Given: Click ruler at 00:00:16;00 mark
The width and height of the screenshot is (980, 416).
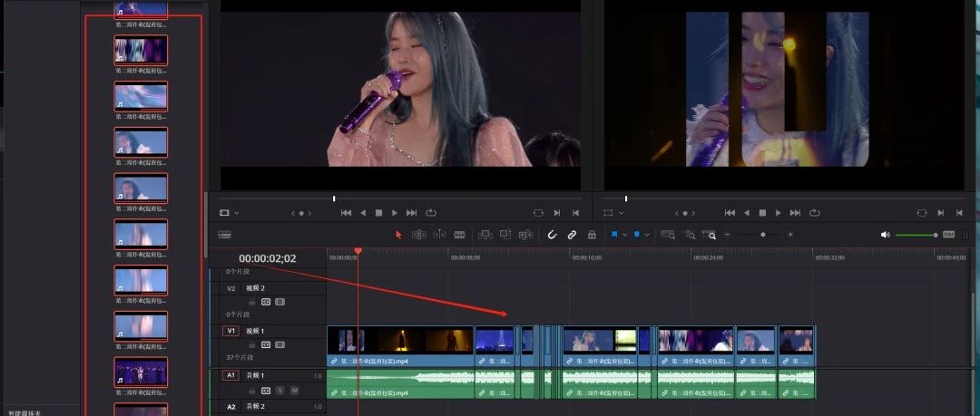Looking at the screenshot, I should [x=587, y=257].
